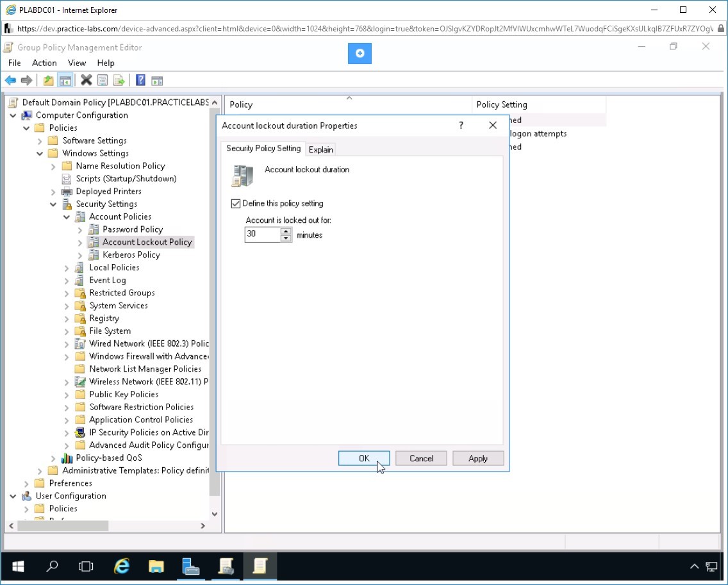Select the Account Lockout Policy tree item

point(147,242)
